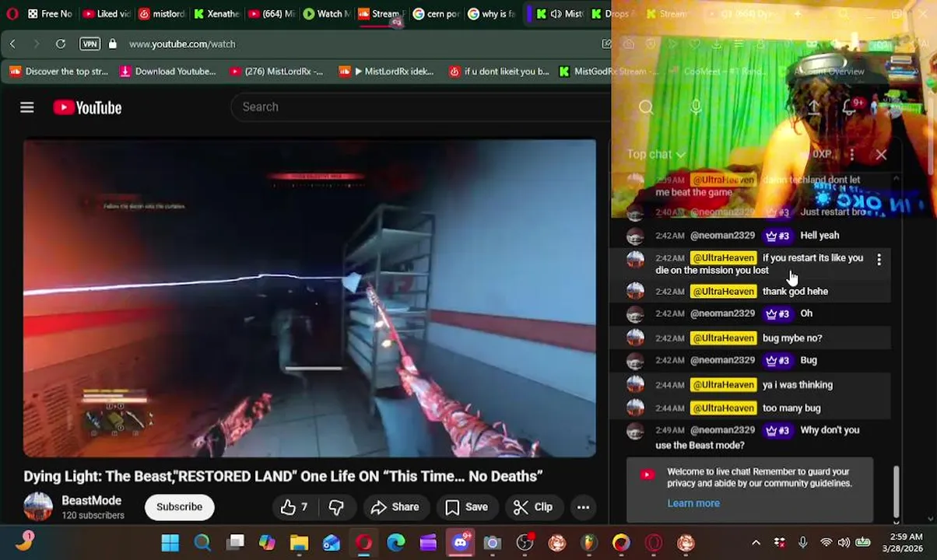
Task: Open the YouTube notifications bell
Action: point(850,107)
